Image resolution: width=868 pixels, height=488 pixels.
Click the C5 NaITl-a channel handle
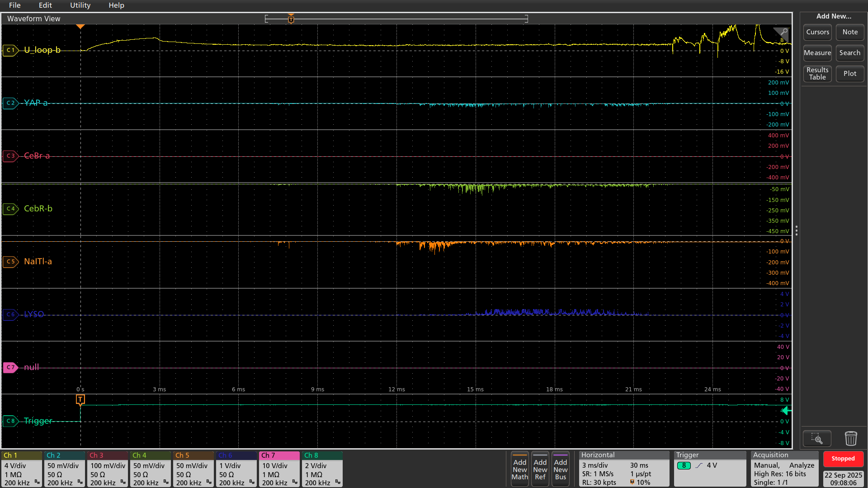(x=10, y=262)
